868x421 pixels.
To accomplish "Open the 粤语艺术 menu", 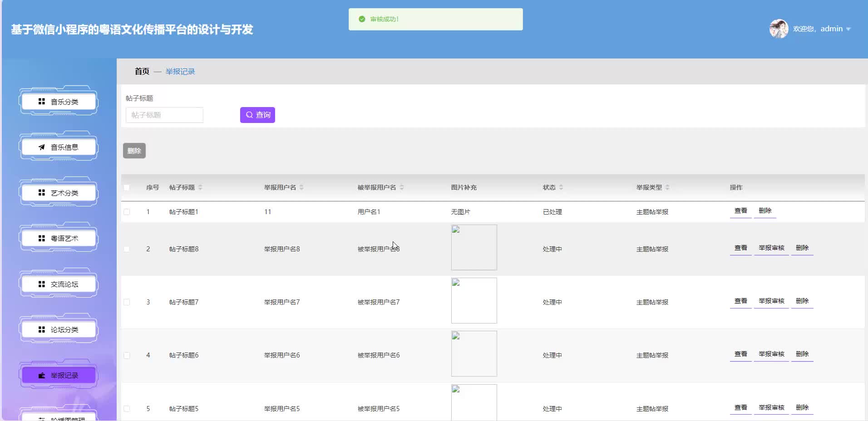I will (x=59, y=238).
